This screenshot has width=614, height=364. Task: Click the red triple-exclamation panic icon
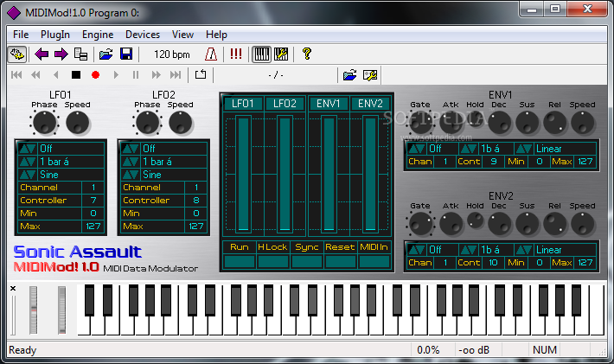tap(236, 54)
